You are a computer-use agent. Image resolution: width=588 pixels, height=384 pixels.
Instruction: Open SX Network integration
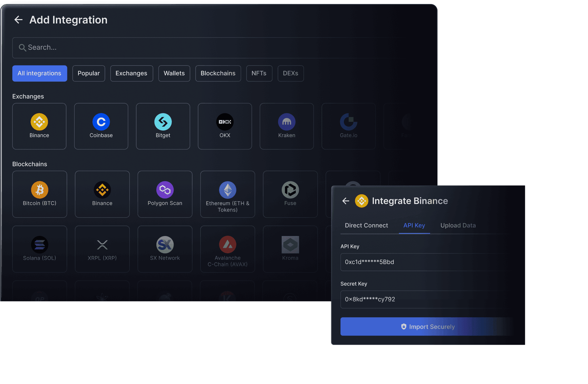pos(165,249)
